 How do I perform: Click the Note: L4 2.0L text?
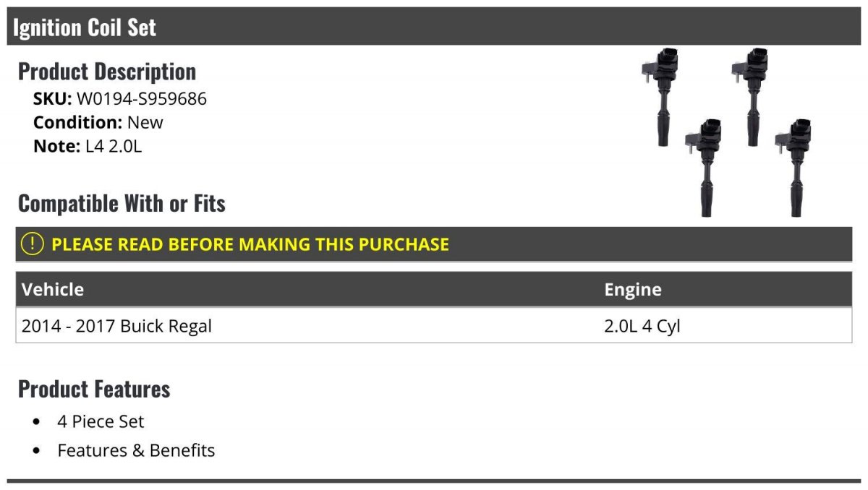point(88,146)
